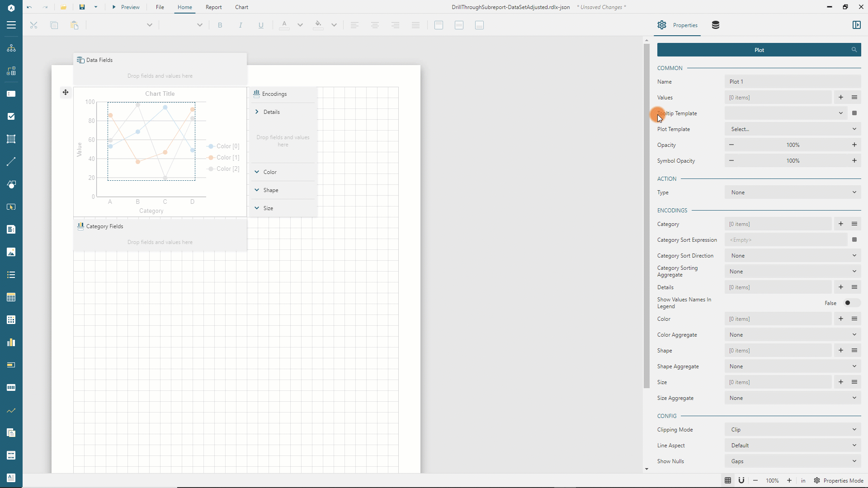Screen dimensions: 868x488
Task: Increase Symbol Opacity value
Action: (854, 161)
